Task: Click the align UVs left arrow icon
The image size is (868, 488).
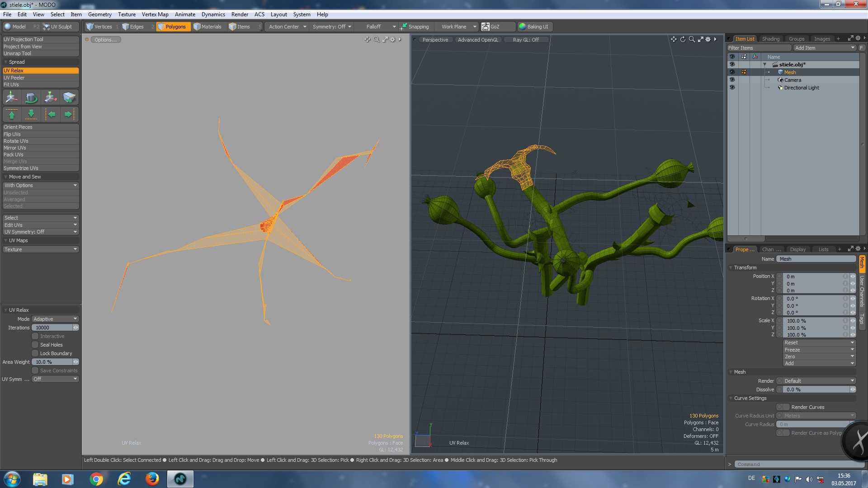Action: (51, 114)
